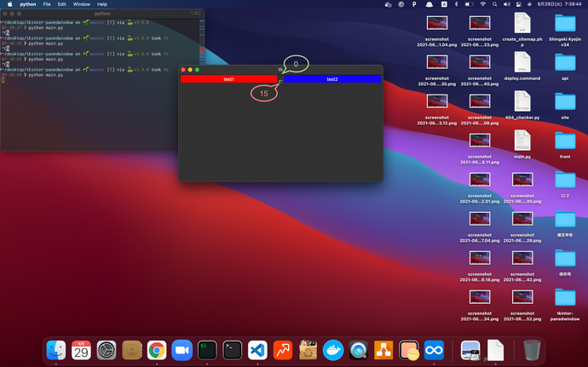
Task: Open the volume control in menu bar
Action: (x=507, y=4)
